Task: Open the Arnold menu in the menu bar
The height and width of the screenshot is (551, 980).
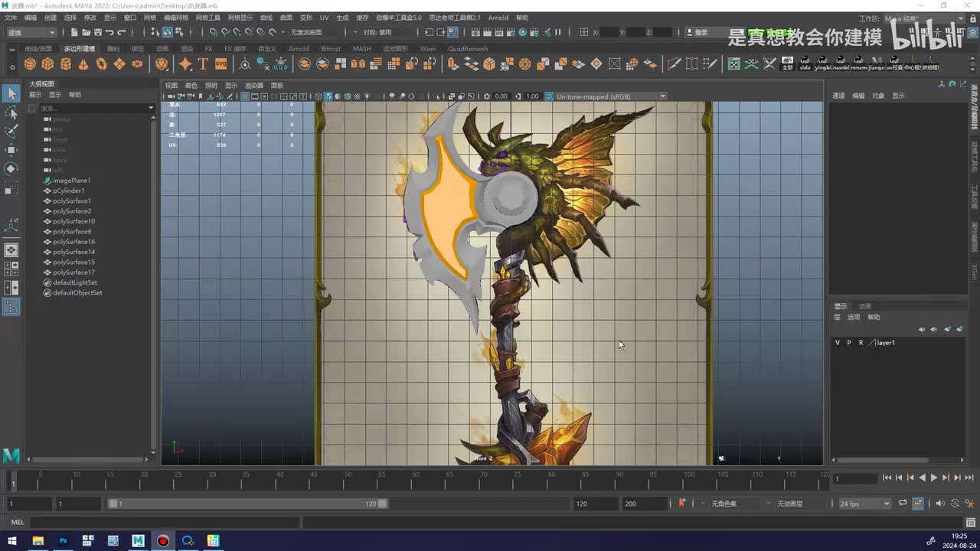Action: click(x=498, y=18)
